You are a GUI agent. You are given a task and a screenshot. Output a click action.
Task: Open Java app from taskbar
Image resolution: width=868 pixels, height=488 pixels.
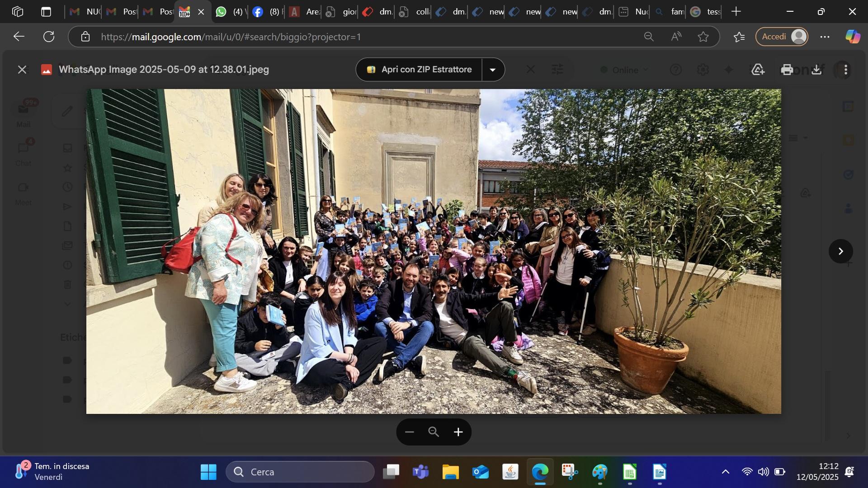510,472
